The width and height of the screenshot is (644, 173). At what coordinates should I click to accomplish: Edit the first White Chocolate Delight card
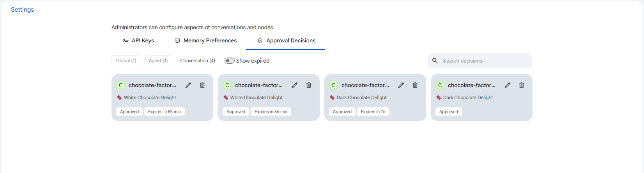pyautogui.click(x=188, y=85)
